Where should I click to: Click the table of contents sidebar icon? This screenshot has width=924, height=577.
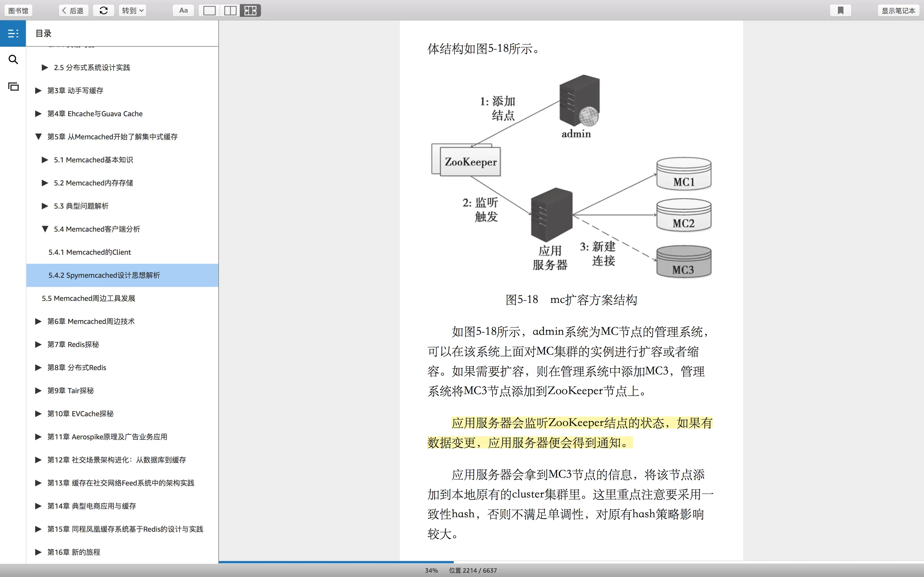[13, 34]
